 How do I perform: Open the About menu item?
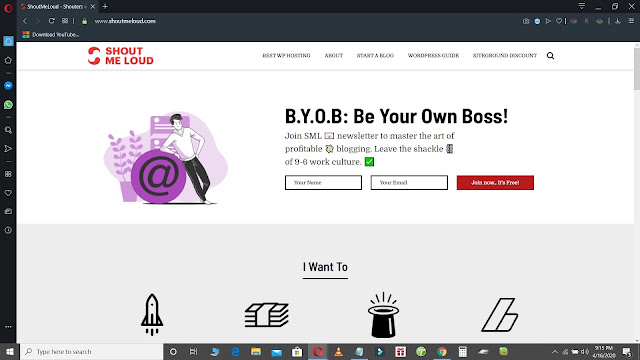333,56
